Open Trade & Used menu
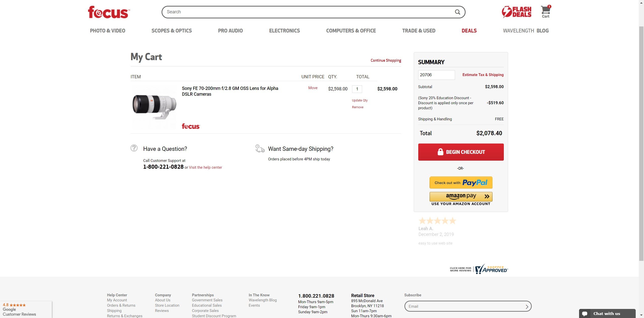The width and height of the screenshot is (644, 318). click(x=419, y=31)
